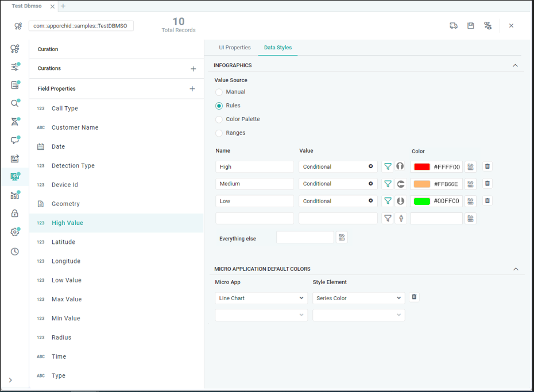Click the filter icon for High rule
The width and height of the screenshot is (534, 392).
coord(388,166)
